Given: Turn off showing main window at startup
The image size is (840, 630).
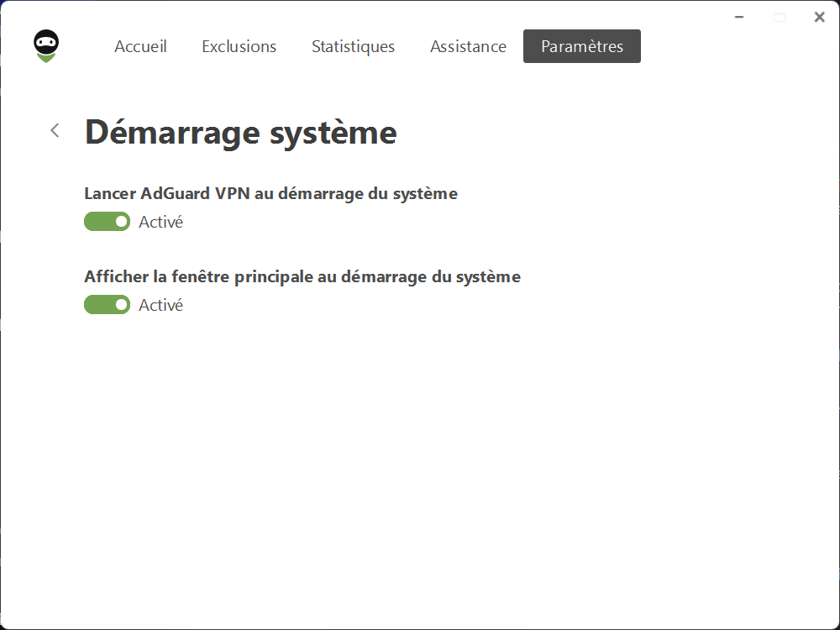Looking at the screenshot, I should pyautogui.click(x=107, y=305).
